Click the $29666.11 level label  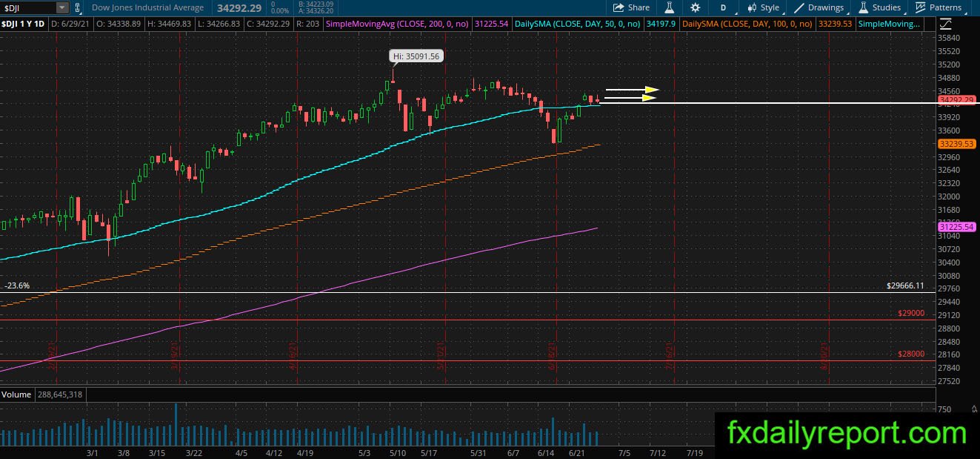(x=905, y=285)
